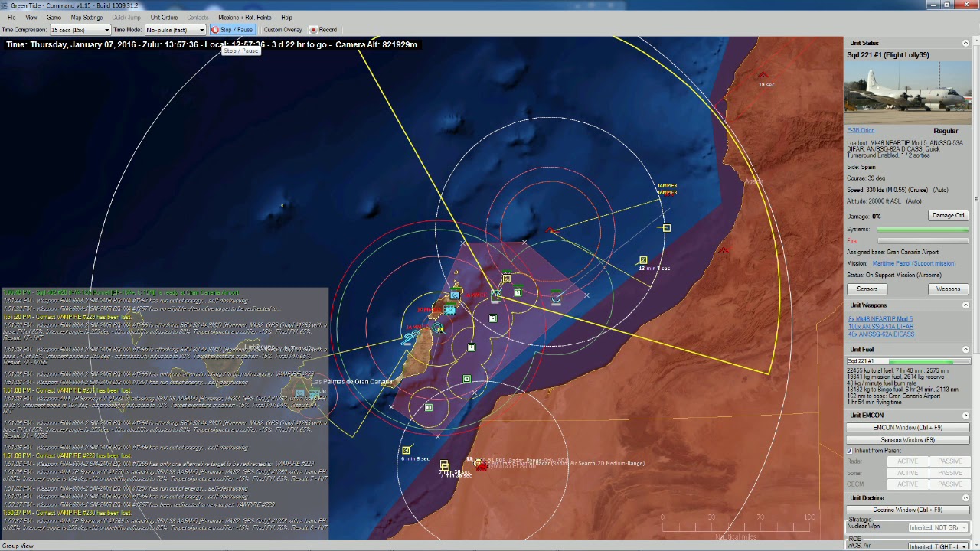The image size is (980, 551).
Task: Set Sonar emissions to ACTIVE
Action: click(907, 473)
